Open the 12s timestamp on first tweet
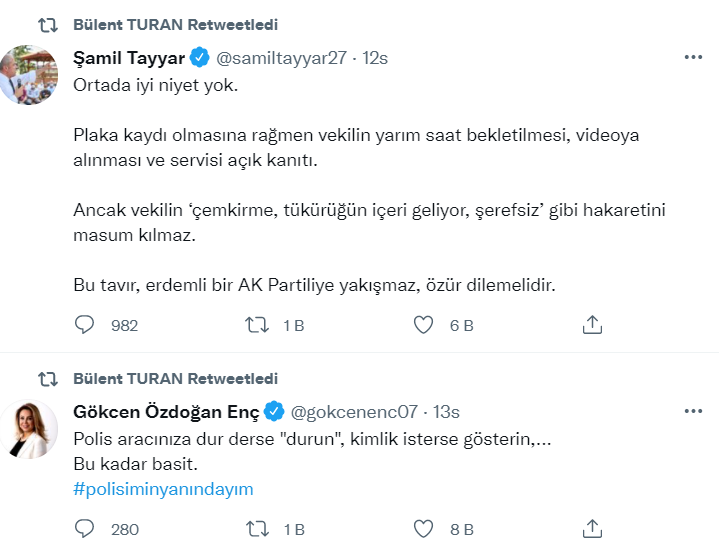 (375, 57)
